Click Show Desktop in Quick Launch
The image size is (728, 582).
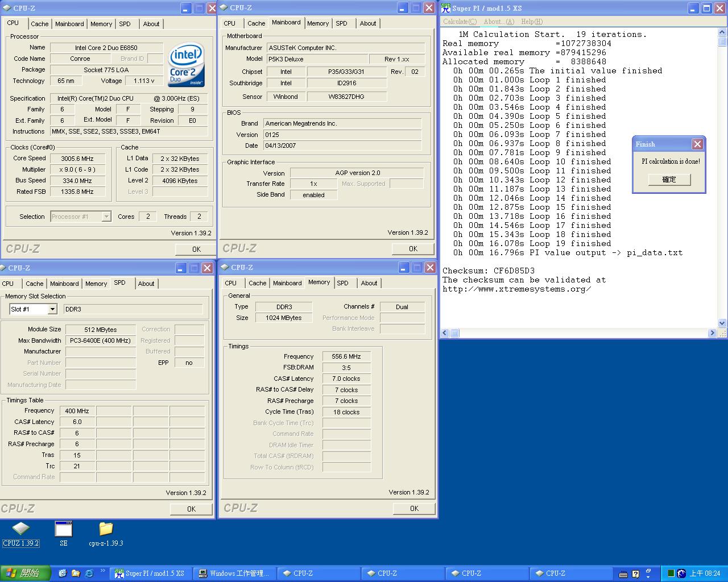point(62,573)
